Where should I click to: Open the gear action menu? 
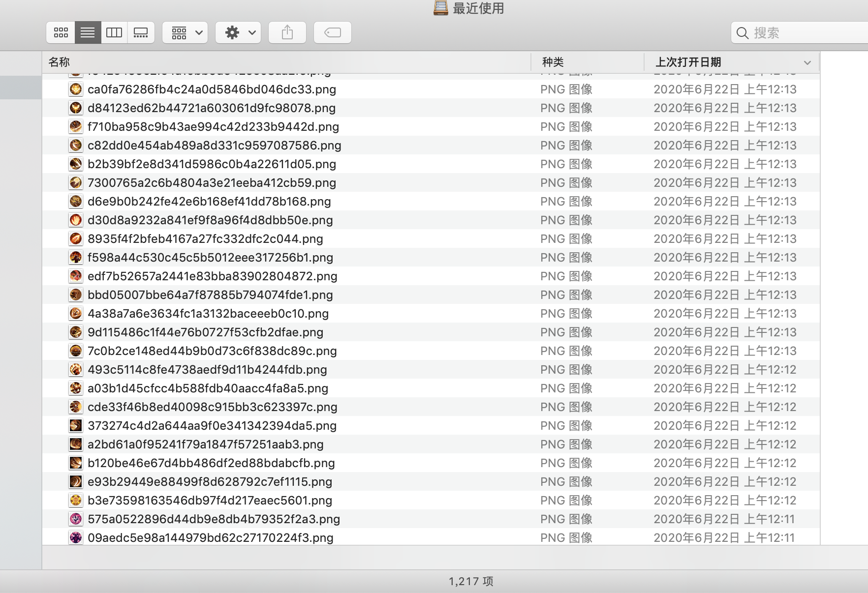[x=239, y=32]
